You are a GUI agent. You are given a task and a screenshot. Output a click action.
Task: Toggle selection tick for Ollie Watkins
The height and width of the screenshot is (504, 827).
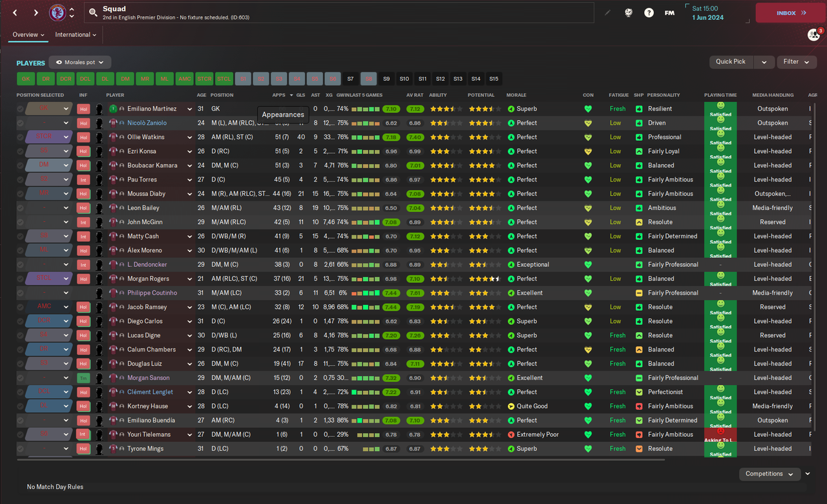[20, 137]
